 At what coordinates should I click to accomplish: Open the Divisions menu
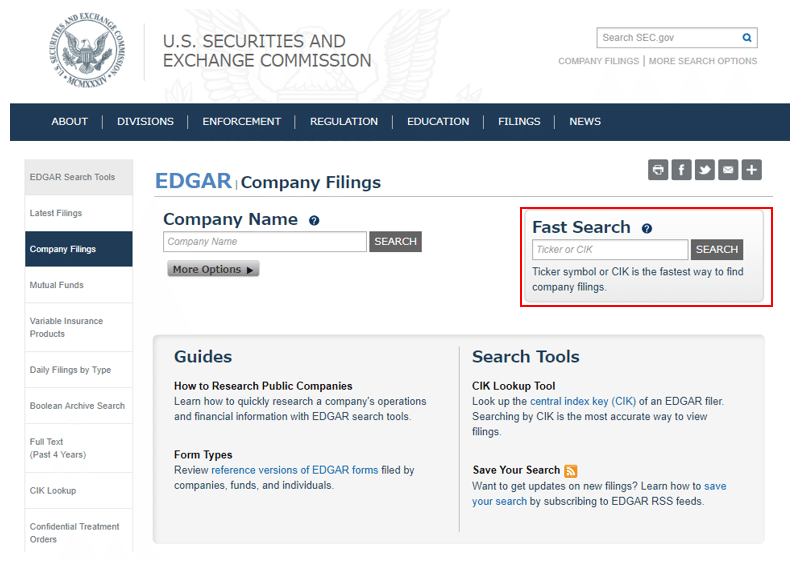coord(145,122)
